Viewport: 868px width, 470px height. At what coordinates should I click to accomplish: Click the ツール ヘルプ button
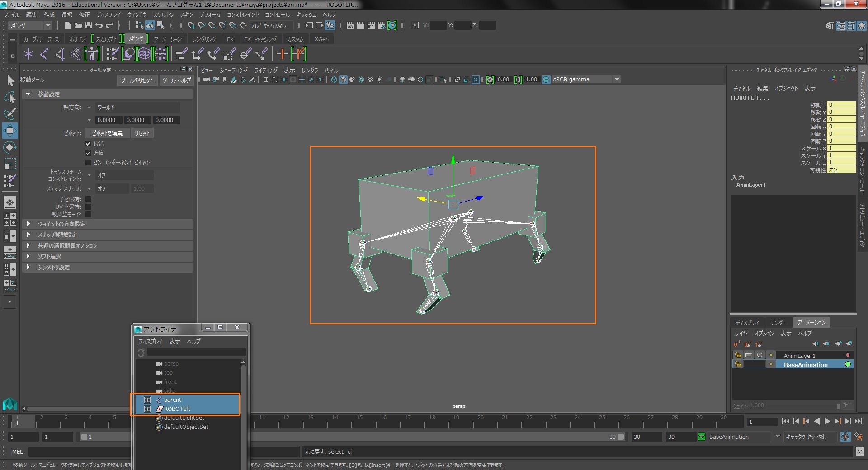(177, 80)
